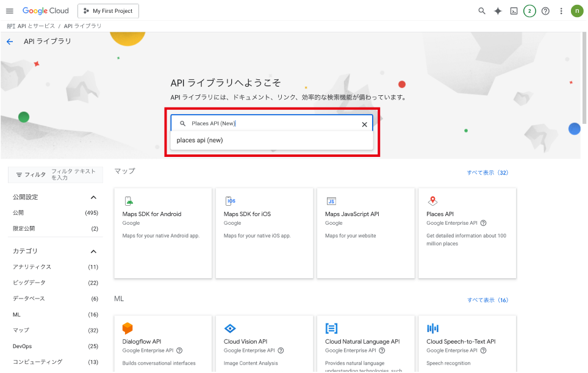Image resolution: width=588 pixels, height=373 pixels.
Task: Open notifications badge showing 2
Action: (x=529, y=11)
